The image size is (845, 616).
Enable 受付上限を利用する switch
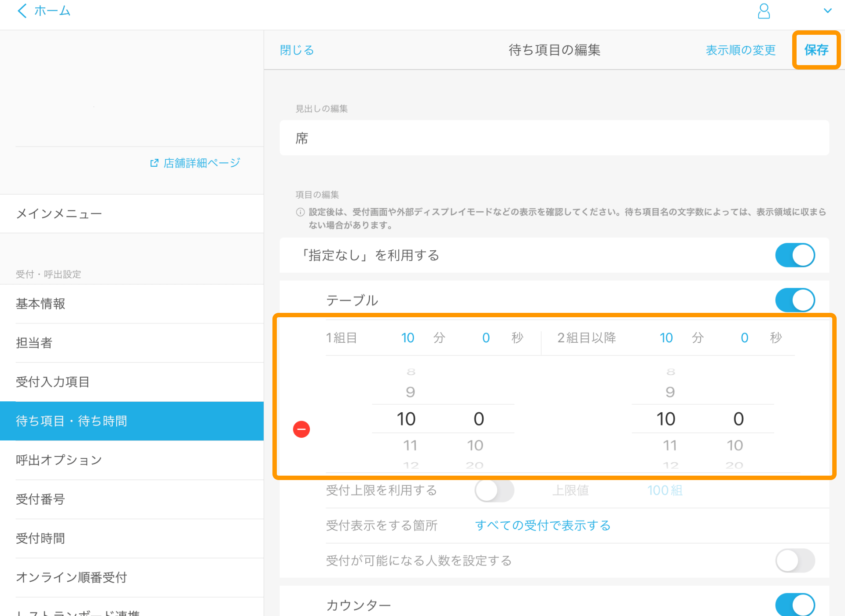pos(494,490)
